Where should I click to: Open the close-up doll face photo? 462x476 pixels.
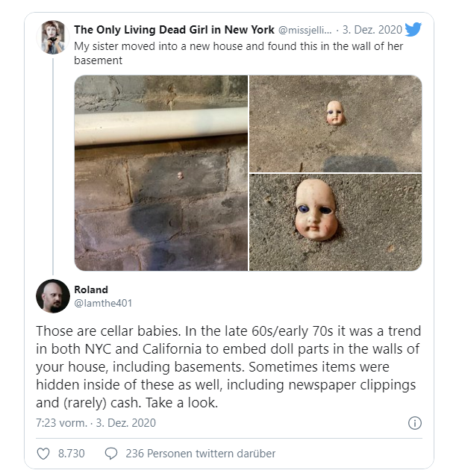pos(335,222)
